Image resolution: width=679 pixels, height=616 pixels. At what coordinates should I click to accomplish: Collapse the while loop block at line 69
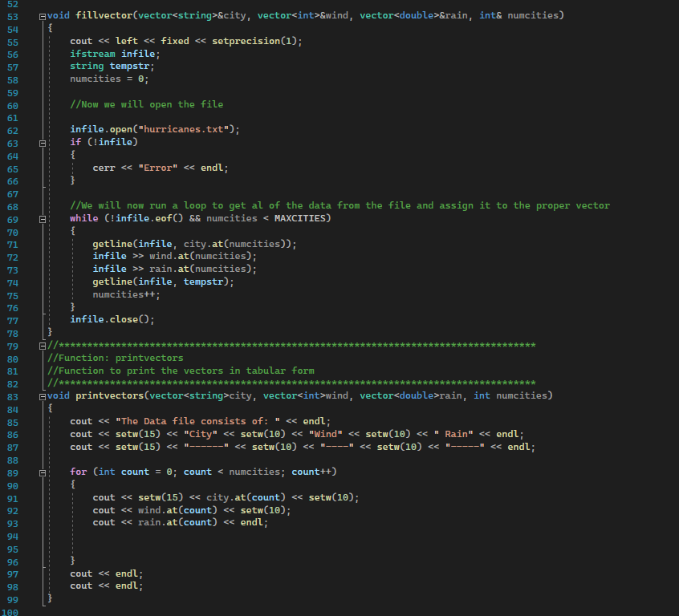coord(43,220)
